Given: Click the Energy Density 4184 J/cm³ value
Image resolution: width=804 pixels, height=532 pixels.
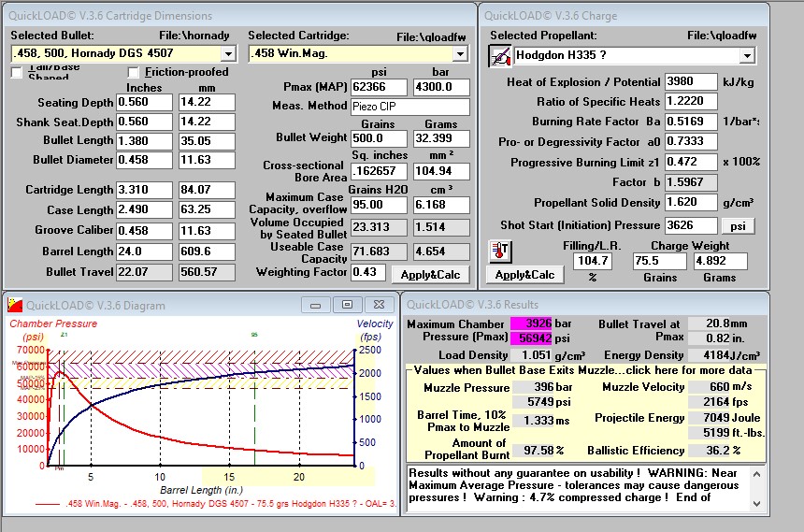Looking at the screenshot, I should (710, 355).
